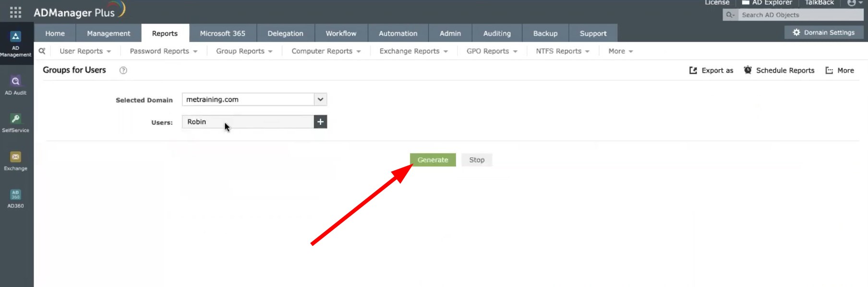
Task: Click the Search AD Objects magnifier
Action: point(730,15)
